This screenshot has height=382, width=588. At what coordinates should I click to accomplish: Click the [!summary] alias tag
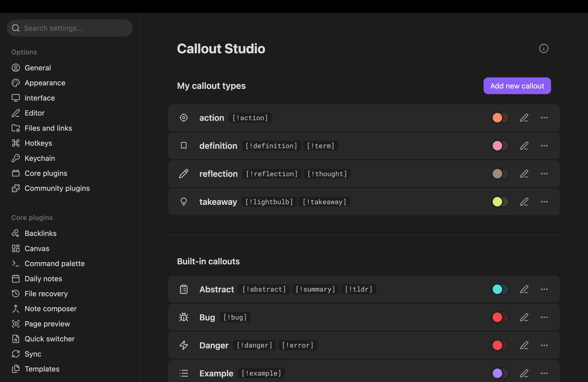point(315,289)
